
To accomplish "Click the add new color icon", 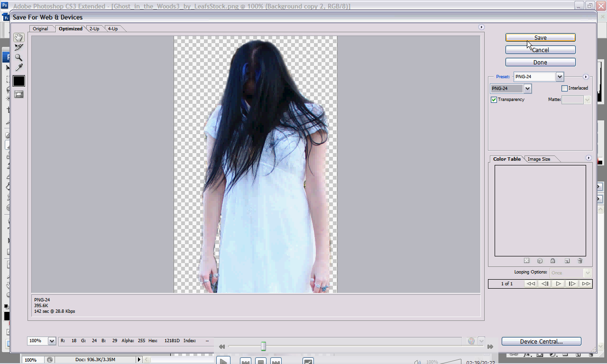I will point(567,261).
